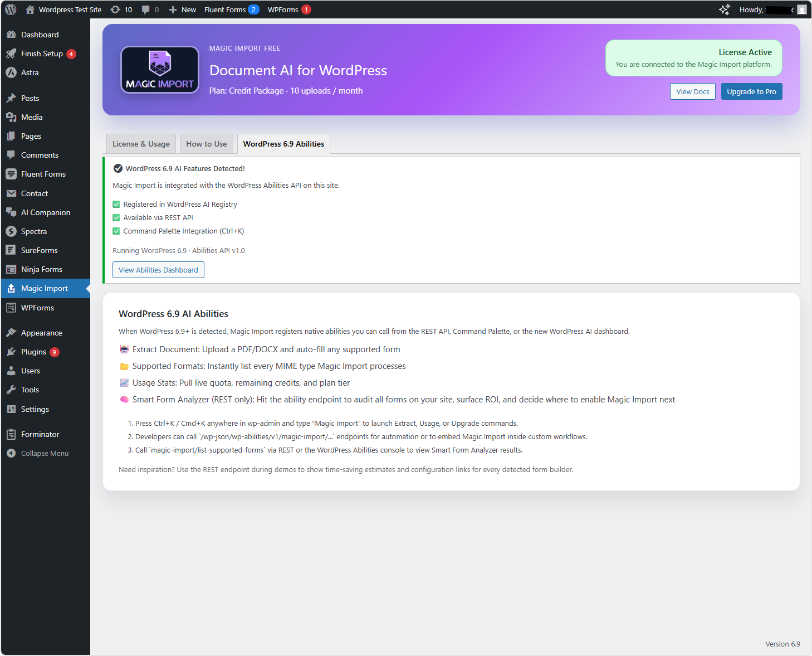Click the Dashboard gauge icon in sidebar

point(11,35)
